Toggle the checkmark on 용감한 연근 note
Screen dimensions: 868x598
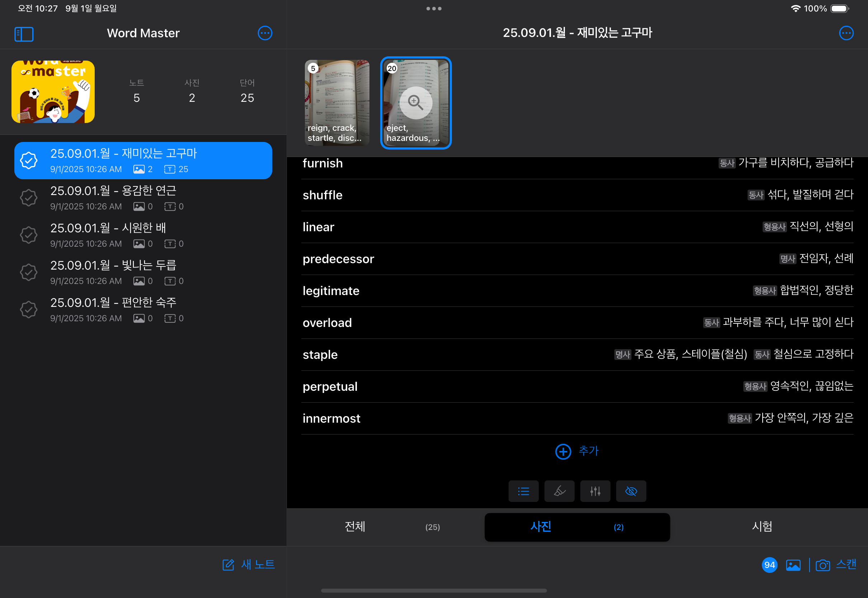[29, 198]
